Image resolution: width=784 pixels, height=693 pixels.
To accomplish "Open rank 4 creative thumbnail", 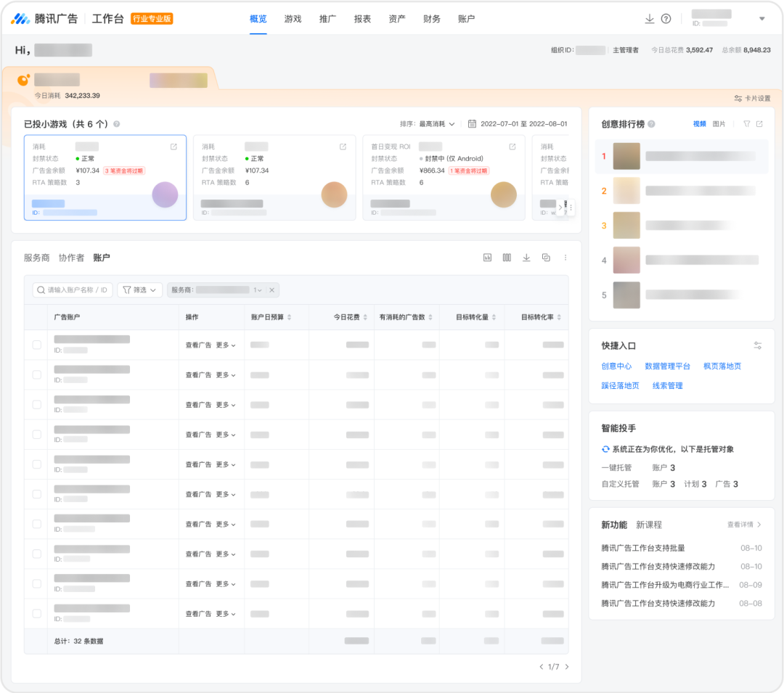I will pyautogui.click(x=626, y=260).
